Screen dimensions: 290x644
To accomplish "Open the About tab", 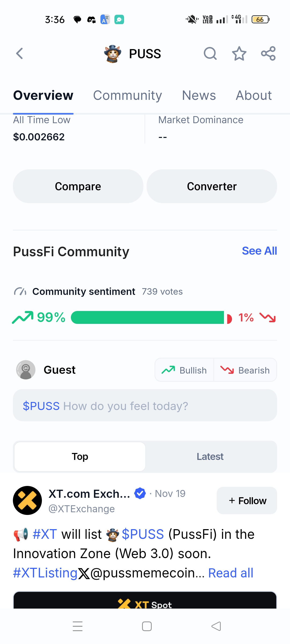I will [254, 96].
